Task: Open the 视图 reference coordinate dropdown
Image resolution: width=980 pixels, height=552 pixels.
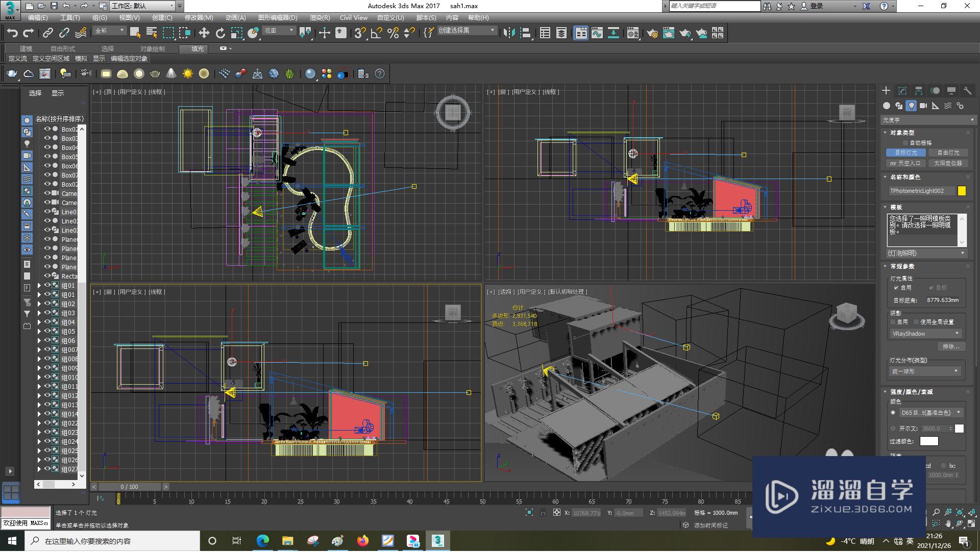Action: (x=279, y=31)
